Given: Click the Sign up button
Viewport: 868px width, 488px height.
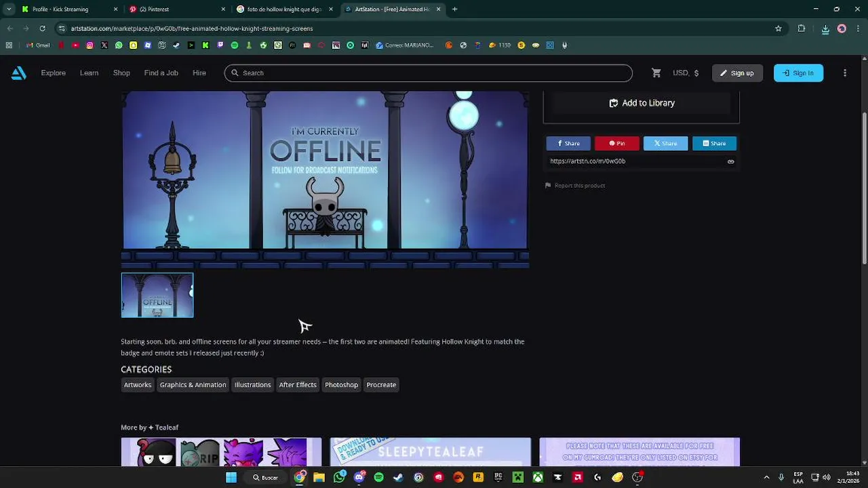Looking at the screenshot, I should [737, 73].
